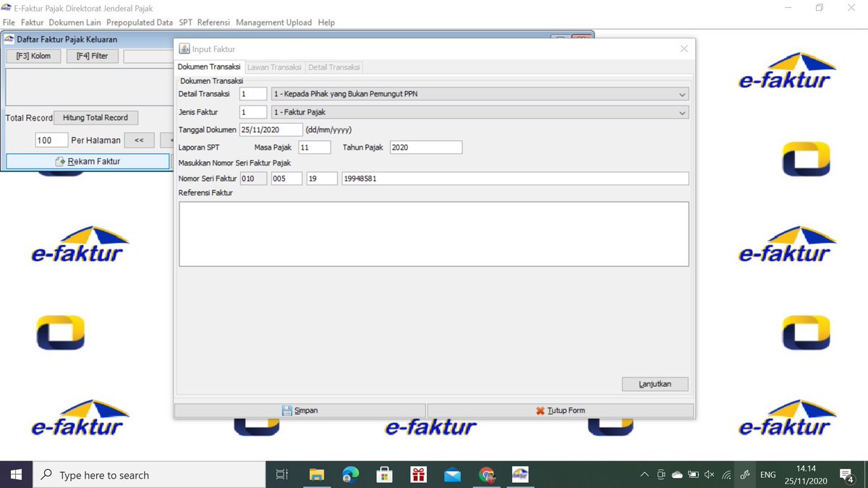Click the Nomor Seri field showing 005

(x=286, y=179)
